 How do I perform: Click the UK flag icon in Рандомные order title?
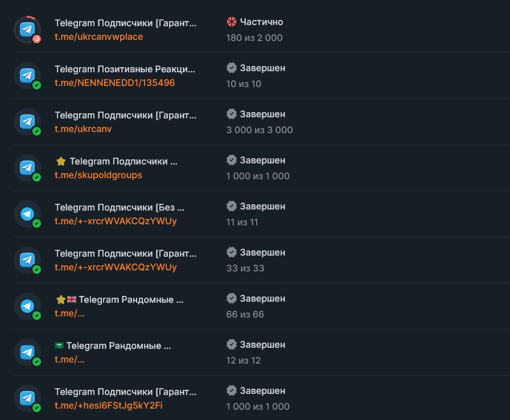coord(72,300)
